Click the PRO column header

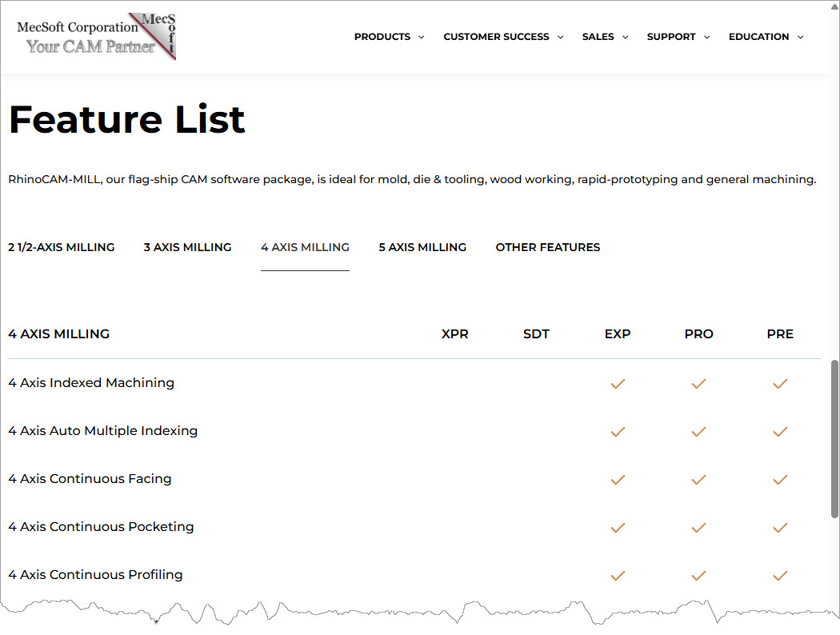coord(698,334)
